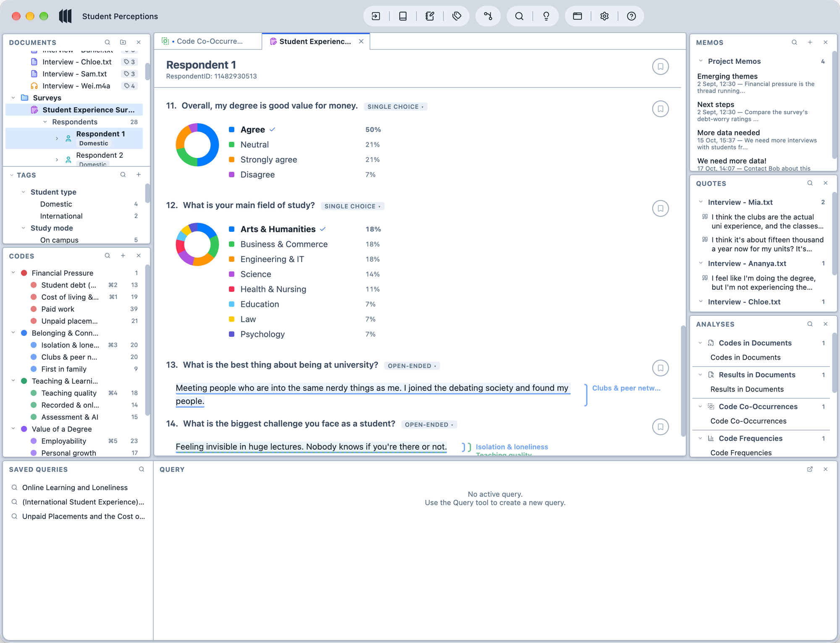Select the Agree answer option
Viewport: 840px width, 643px height.
[252, 130]
